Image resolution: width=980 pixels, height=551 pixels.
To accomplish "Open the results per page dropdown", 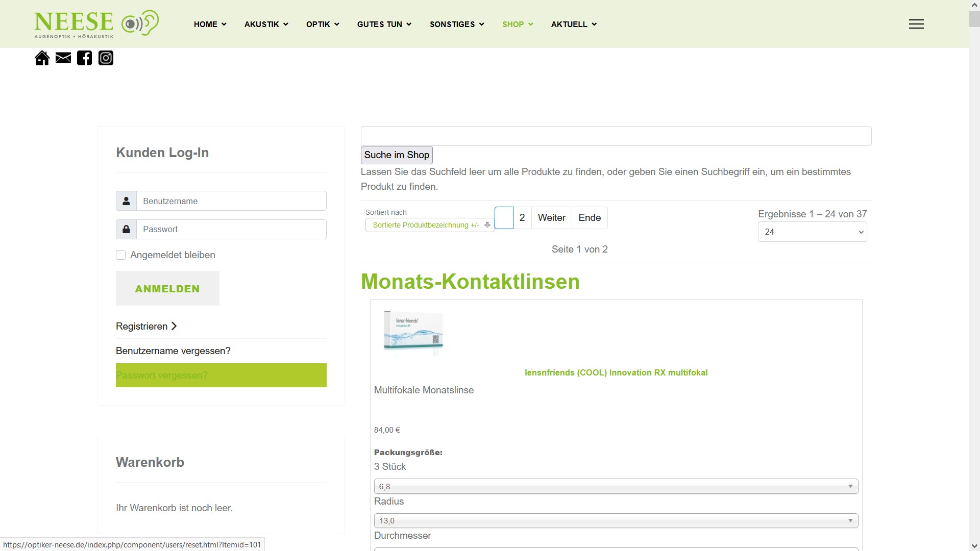I will [812, 232].
